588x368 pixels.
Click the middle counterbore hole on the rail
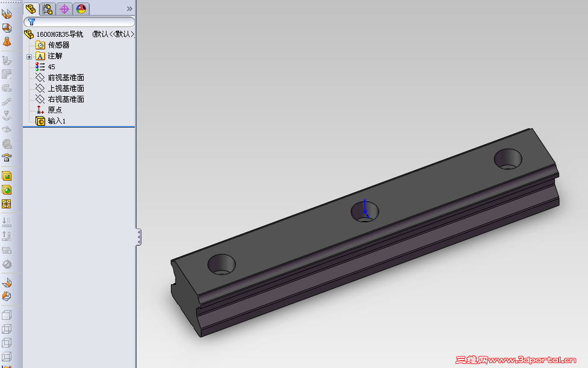365,211
